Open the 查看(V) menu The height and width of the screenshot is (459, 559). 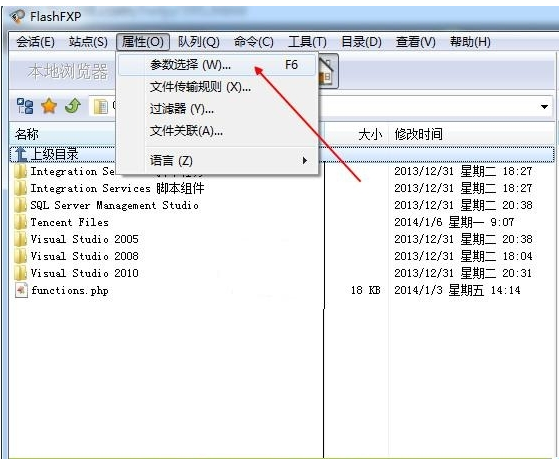click(x=416, y=42)
